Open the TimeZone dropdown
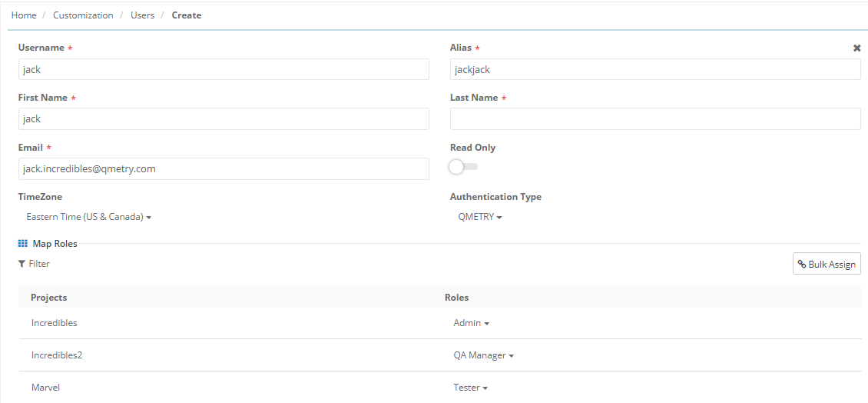The width and height of the screenshot is (868, 403). click(88, 217)
